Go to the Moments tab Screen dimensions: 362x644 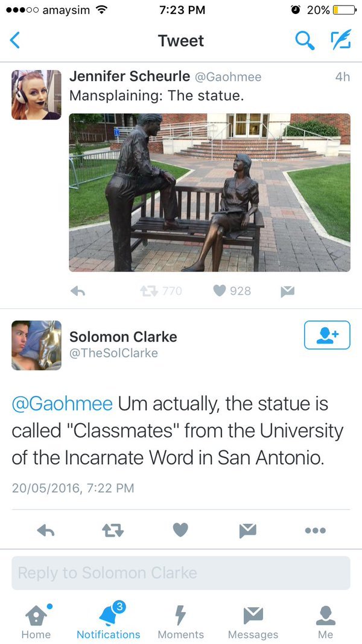coord(181,622)
